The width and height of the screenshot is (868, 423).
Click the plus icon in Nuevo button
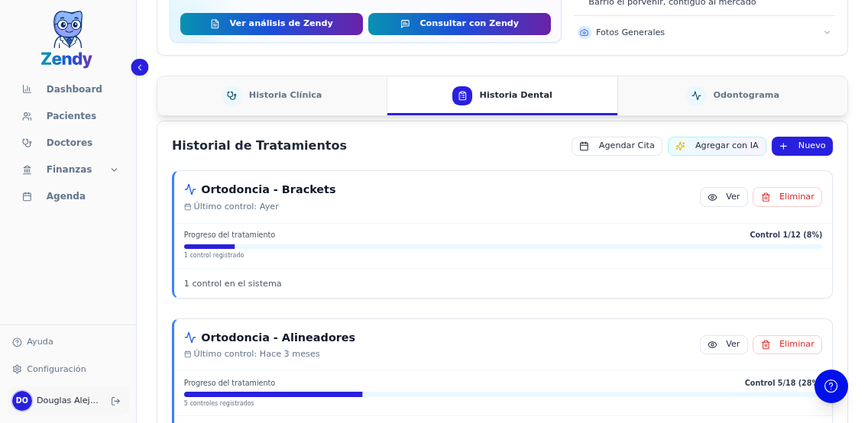point(783,146)
